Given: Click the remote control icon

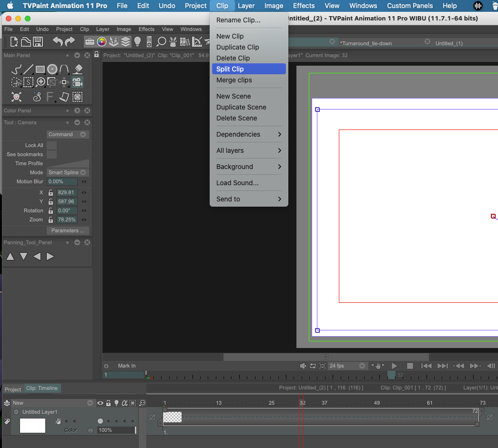Looking at the screenshot, I should tap(149, 41).
